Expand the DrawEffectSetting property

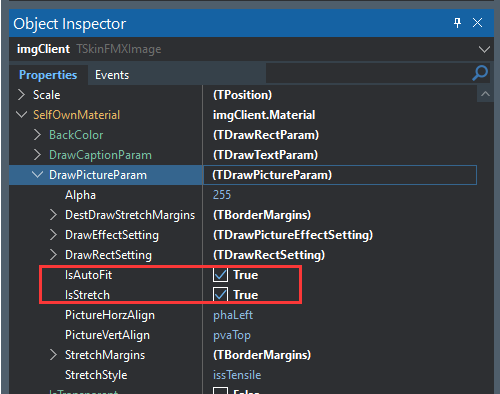[x=53, y=235]
